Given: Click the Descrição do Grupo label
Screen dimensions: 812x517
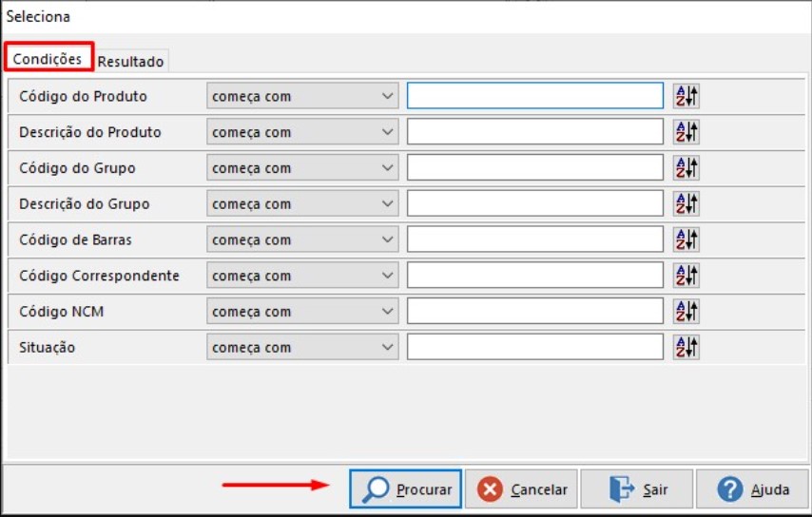Looking at the screenshot, I should pos(85,204).
